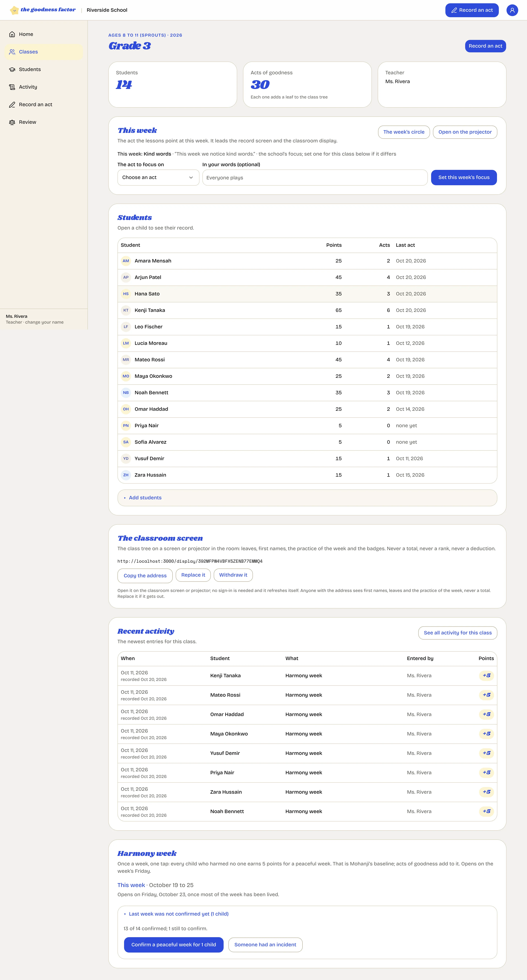The image size is (527, 980).
Task: Click Open on the projector
Action: pos(465,132)
